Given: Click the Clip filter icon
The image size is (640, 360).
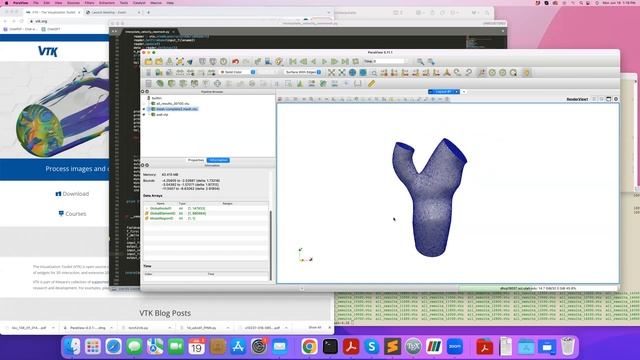Looking at the screenshot, I should [171, 84].
